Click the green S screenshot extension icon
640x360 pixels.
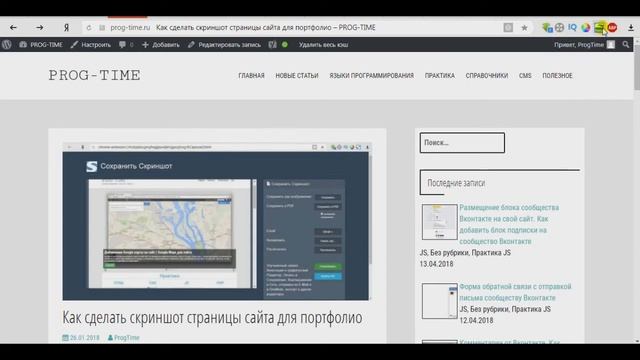(x=599, y=28)
